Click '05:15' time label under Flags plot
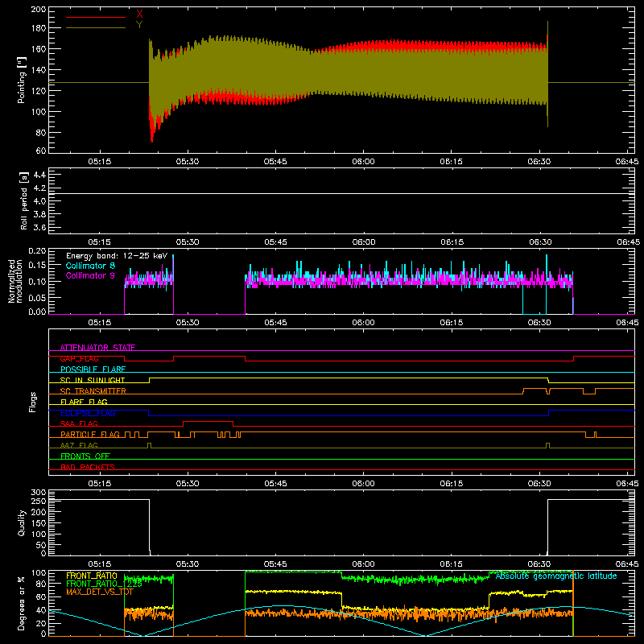Image resolution: width=644 pixels, height=644 pixels. tap(99, 484)
